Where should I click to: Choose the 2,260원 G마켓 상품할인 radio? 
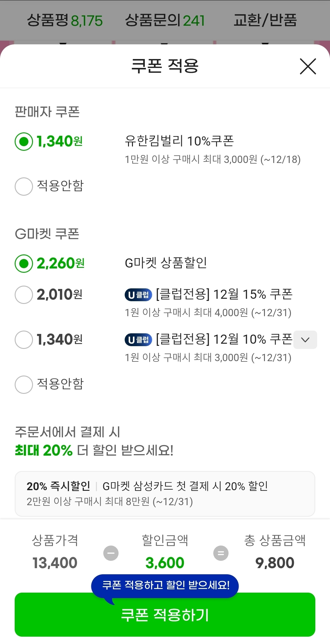[24, 263]
